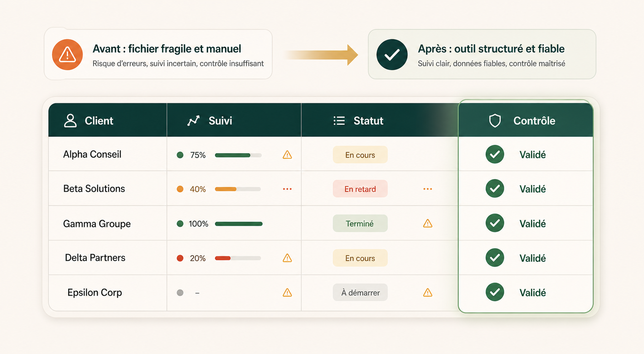Click the green check icon for Delta Partners
This screenshot has width=644, height=354.
point(495,258)
